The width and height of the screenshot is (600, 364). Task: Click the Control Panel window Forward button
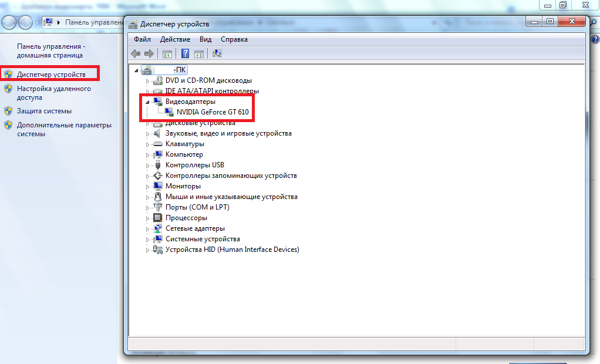pos(25,22)
